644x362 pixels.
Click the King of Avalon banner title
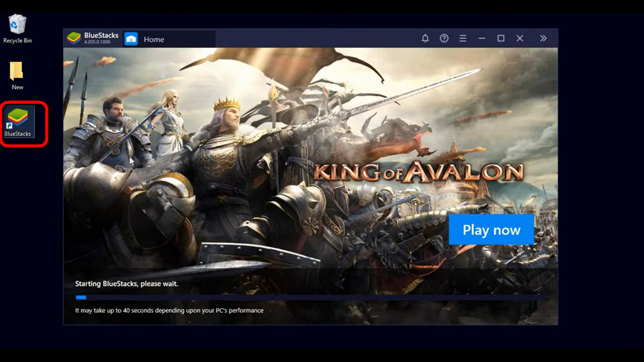418,172
